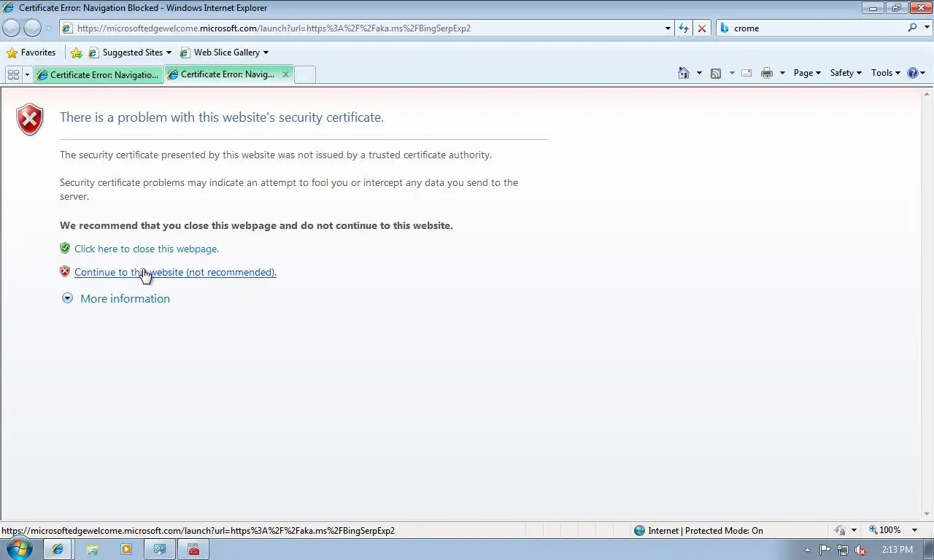Open Web Slice Gallery in favorites bar
934x560 pixels.
click(x=224, y=52)
